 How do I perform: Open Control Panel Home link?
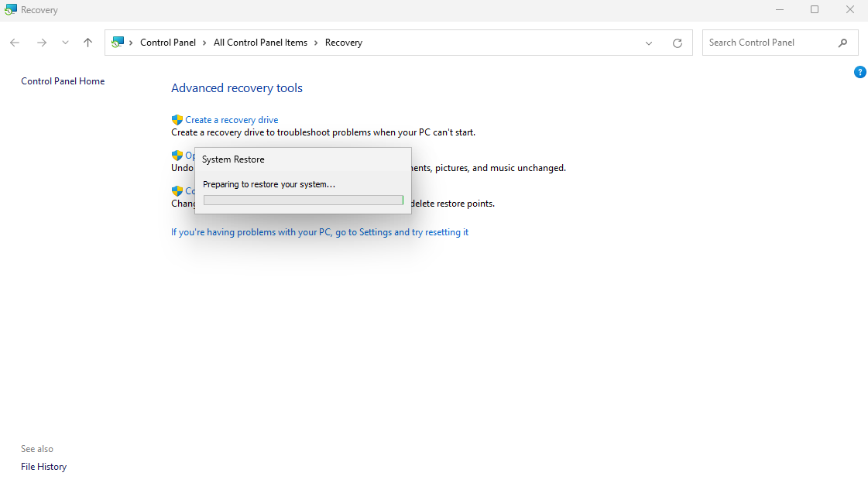63,80
